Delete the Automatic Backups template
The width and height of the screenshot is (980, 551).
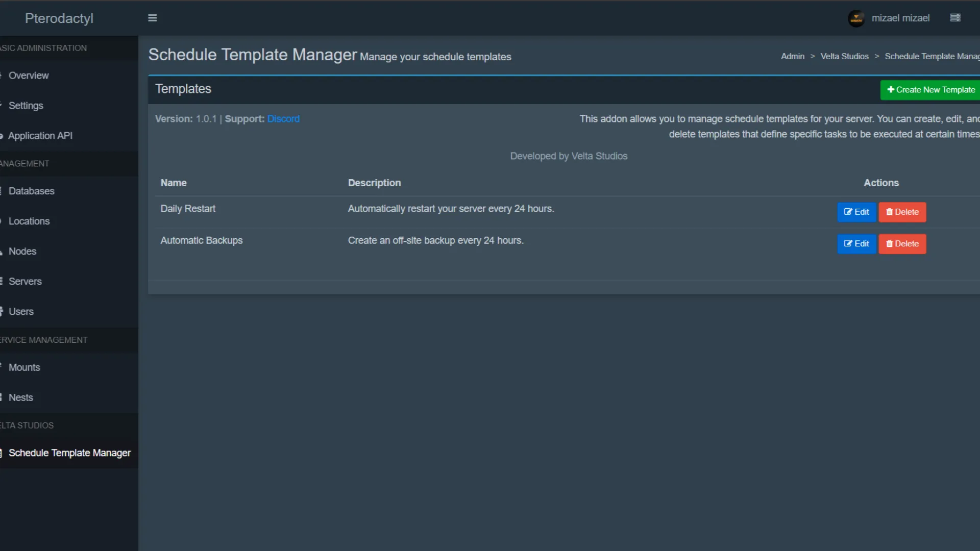click(x=902, y=244)
